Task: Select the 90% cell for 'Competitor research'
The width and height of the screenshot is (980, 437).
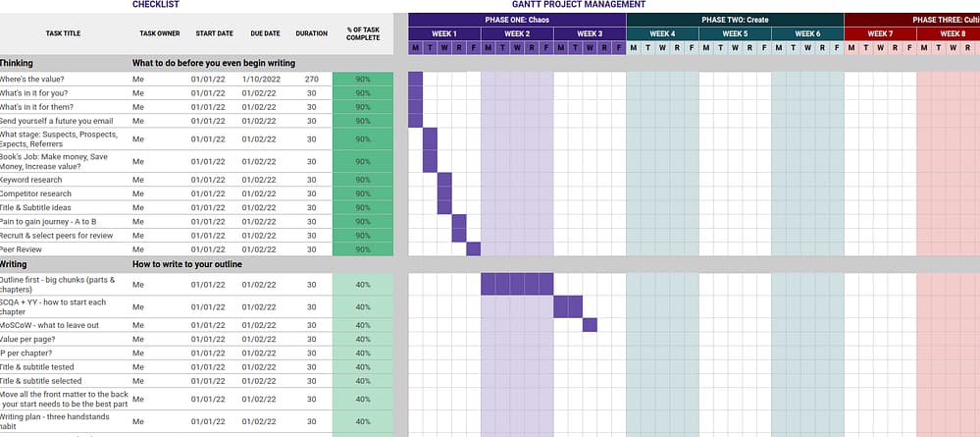Action: pos(363,193)
